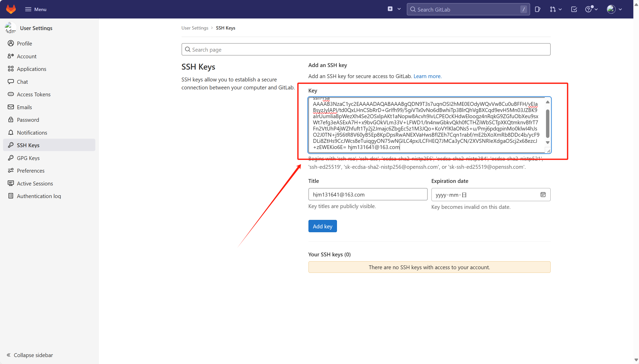This screenshot has width=639, height=364.
Task: Click the Add key button
Action: click(322, 226)
